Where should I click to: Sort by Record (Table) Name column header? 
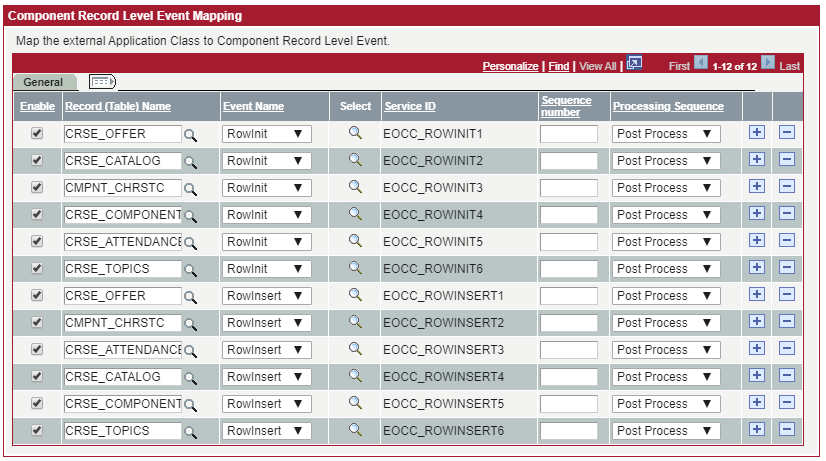tap(117, 106)
